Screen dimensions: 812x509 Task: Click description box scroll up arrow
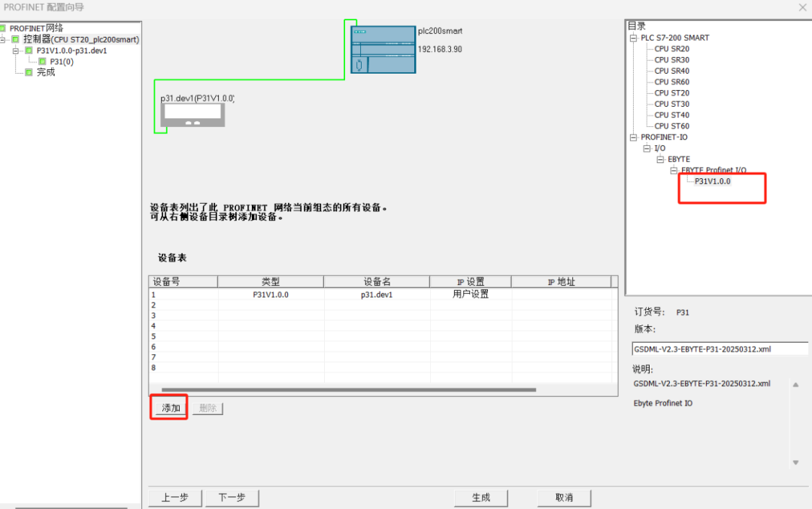point(796,385)
